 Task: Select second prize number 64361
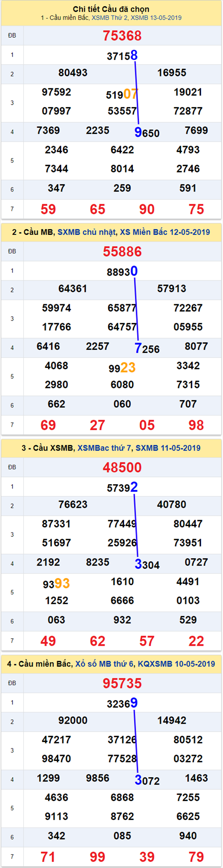[73, 288]
